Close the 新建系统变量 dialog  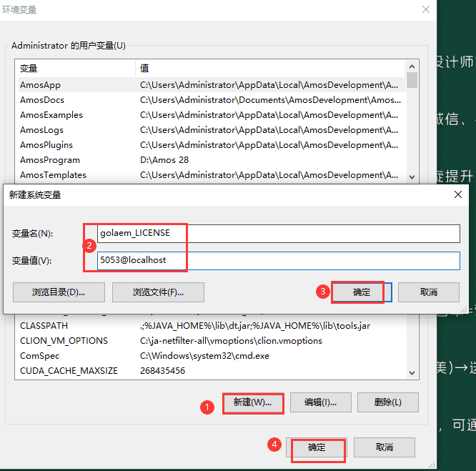click(458, 194)
